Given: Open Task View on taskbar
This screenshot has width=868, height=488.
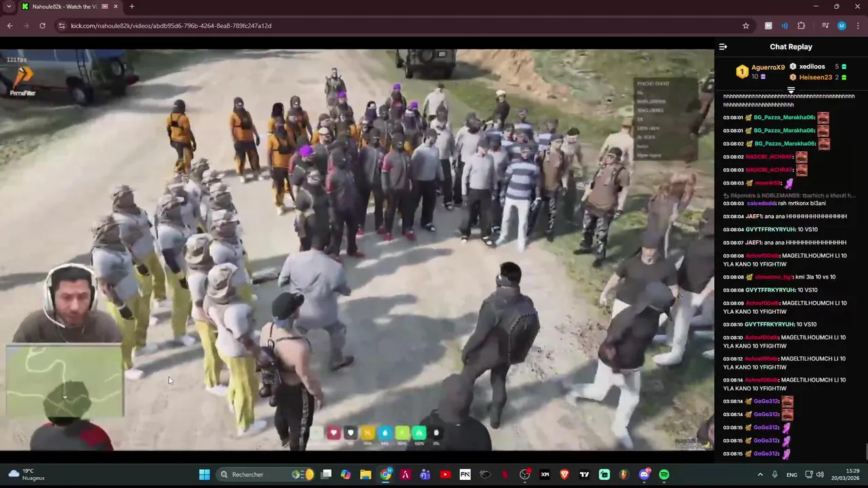Looking at the screenshot, I should point(326,474).
